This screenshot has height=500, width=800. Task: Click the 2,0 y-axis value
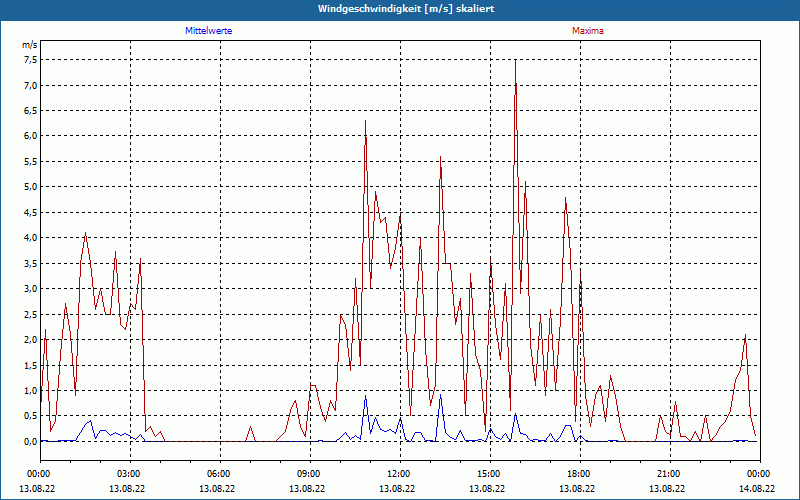click(x=31, y=340)
